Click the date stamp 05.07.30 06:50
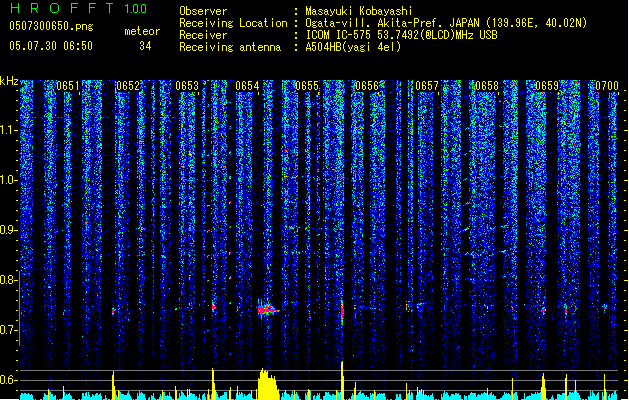Image resolution: width=629 pixels, height=400 pixels. tap(51, 46)
